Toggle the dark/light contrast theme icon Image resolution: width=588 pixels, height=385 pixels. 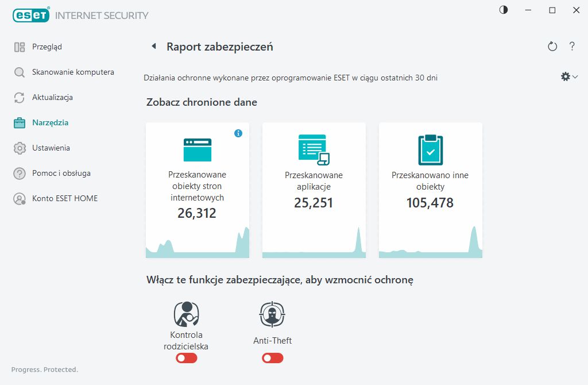coord(504,10)
